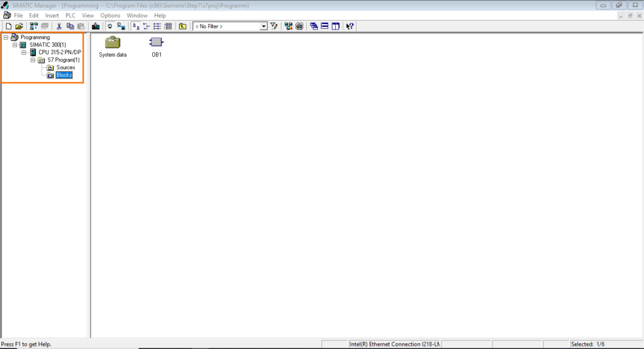Viewport: 644px width, 349px height.
Task: Close the inner project window
Action: (x=639, y=16)
